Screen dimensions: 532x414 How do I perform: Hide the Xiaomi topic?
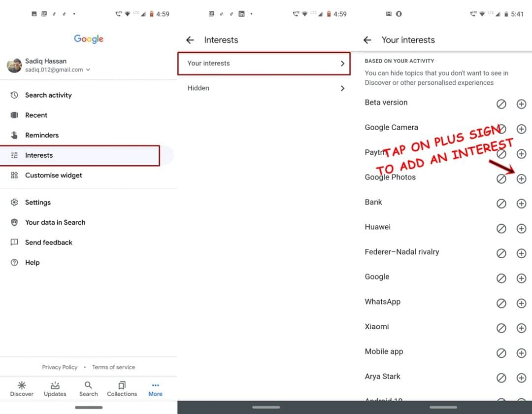pos(501,328)
